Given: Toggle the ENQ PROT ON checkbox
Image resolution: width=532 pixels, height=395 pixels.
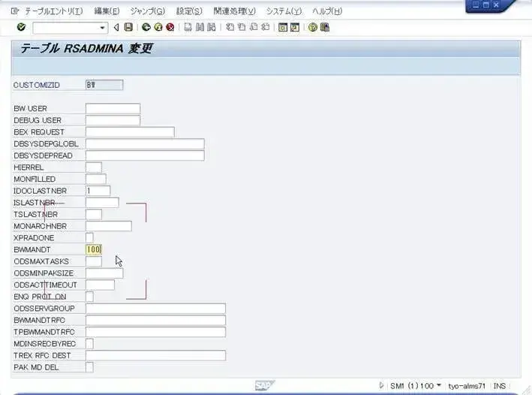Looking at the screenshot, I should click(89, 297).
